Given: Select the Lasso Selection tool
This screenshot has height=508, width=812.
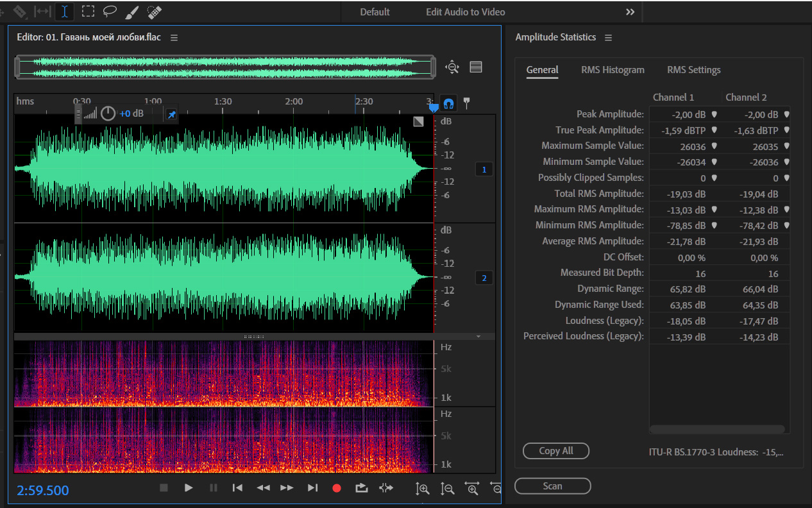Looking at the screenshot, I should click(110, 12).
